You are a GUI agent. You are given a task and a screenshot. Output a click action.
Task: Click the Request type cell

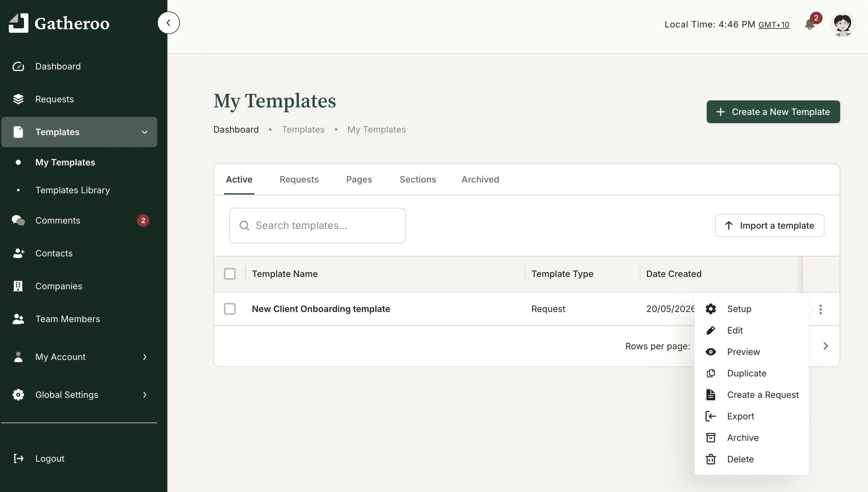548,309
